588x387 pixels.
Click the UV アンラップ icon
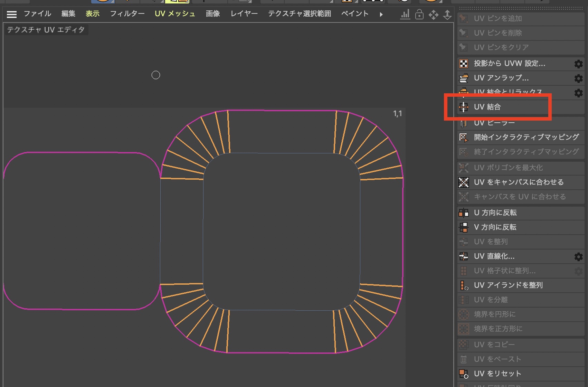point(463,78)
